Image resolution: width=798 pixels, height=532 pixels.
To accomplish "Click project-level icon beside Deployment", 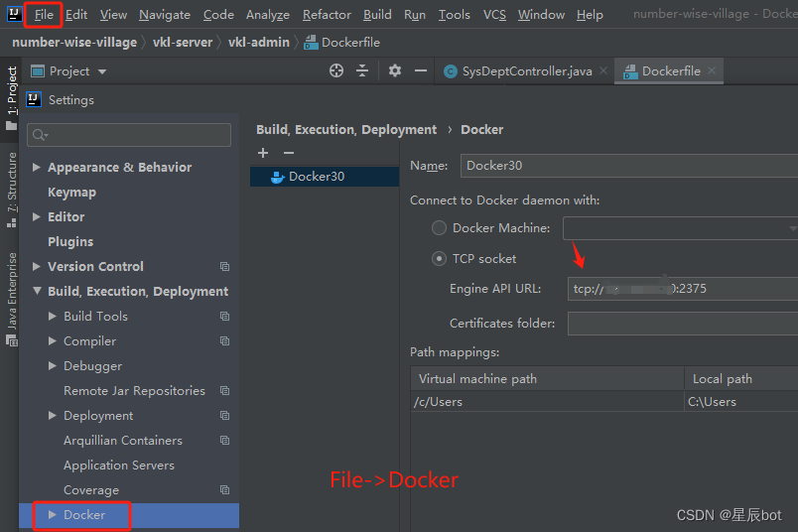I will pyautogui.click(x=224, y=416).
